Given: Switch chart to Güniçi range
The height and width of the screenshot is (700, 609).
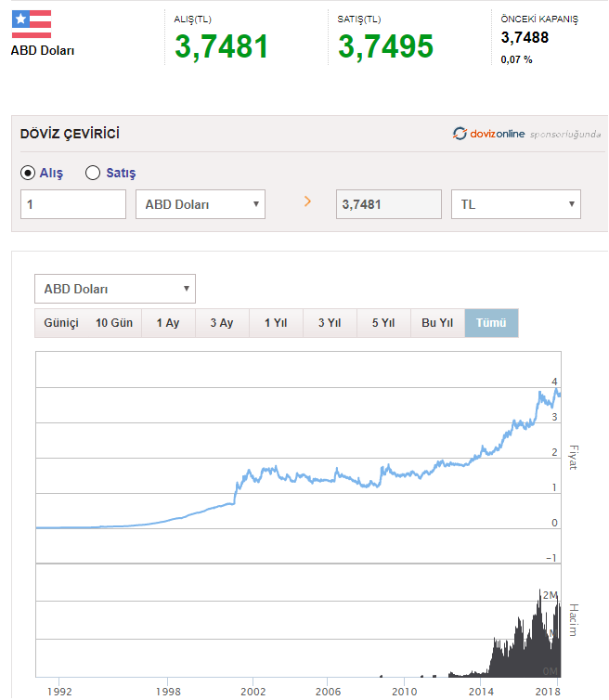Looking at the screenshot, I should [x=62, y=323].
